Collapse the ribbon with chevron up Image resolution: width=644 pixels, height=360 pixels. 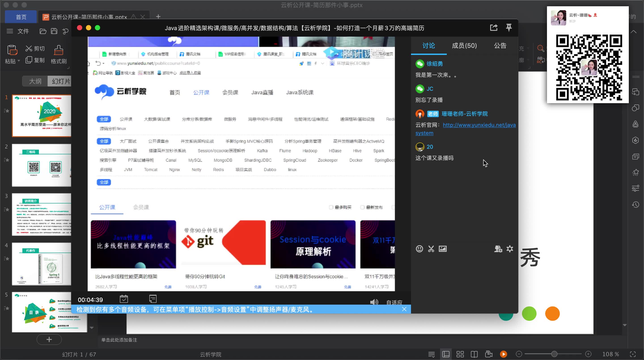click(633, 32)
